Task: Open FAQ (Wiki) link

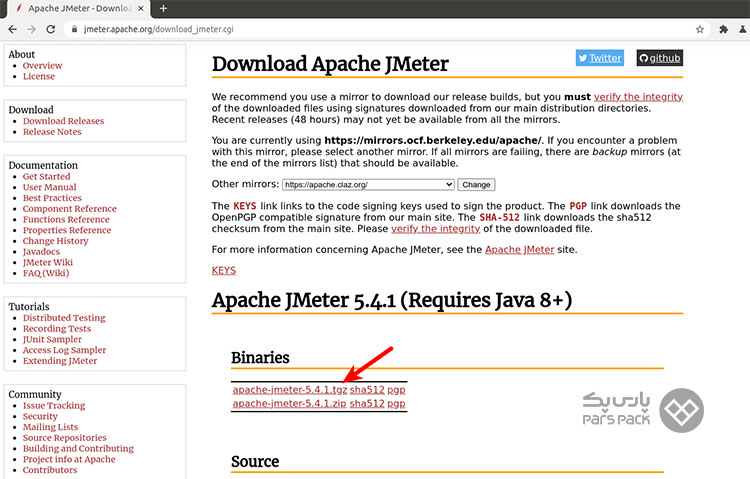Action: 46,273
